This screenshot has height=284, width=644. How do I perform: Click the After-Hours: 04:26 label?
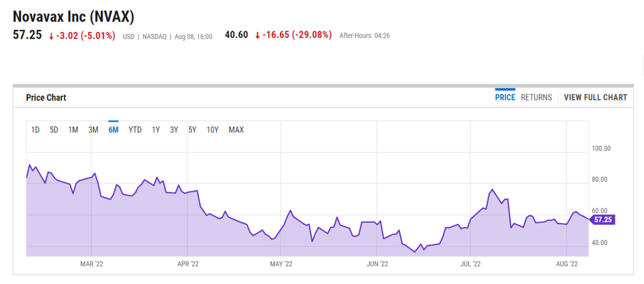(364, 36)
